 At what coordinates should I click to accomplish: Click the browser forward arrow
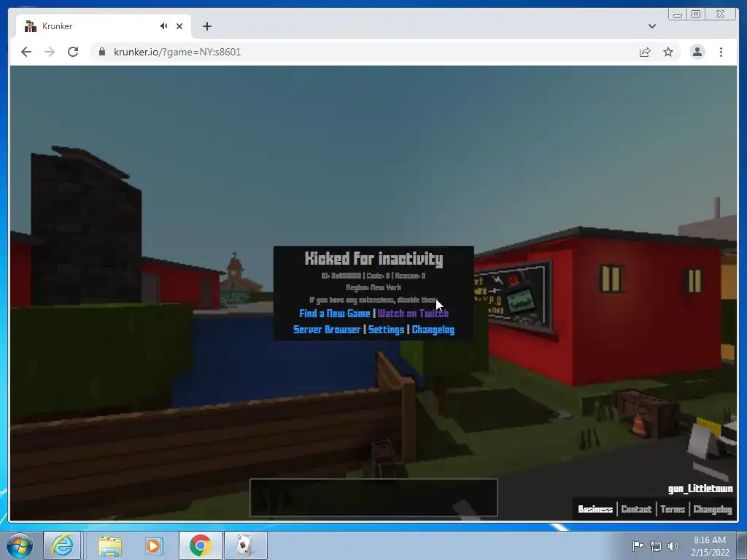pos(50,52)
